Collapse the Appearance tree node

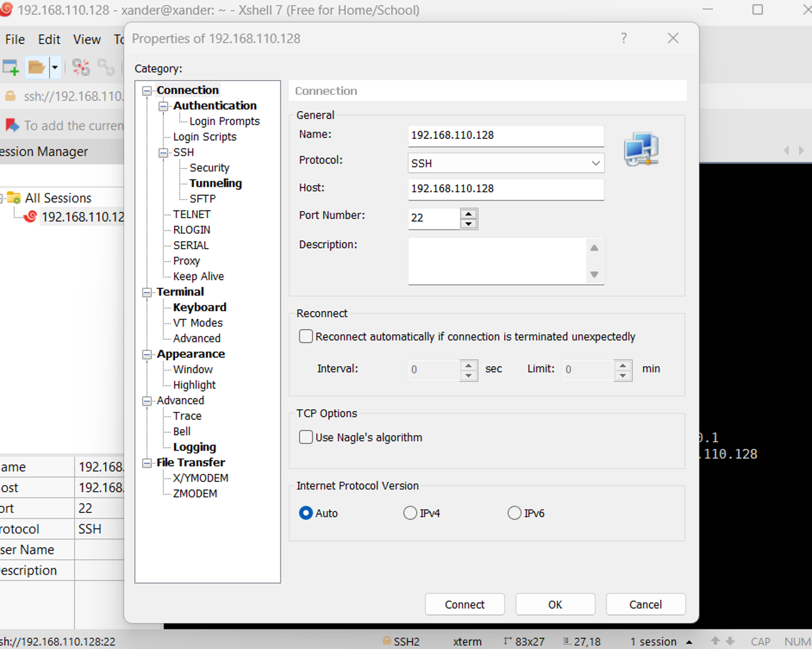[x=147, y=354]
